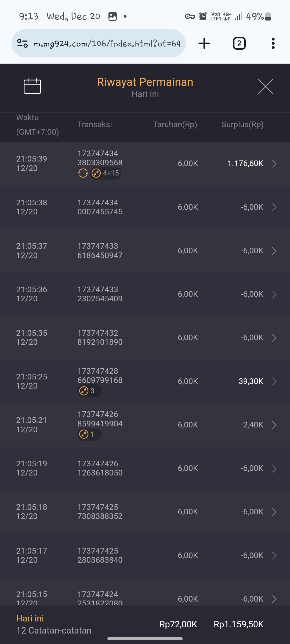Open the calendar date picker icon

click(32, 86)
